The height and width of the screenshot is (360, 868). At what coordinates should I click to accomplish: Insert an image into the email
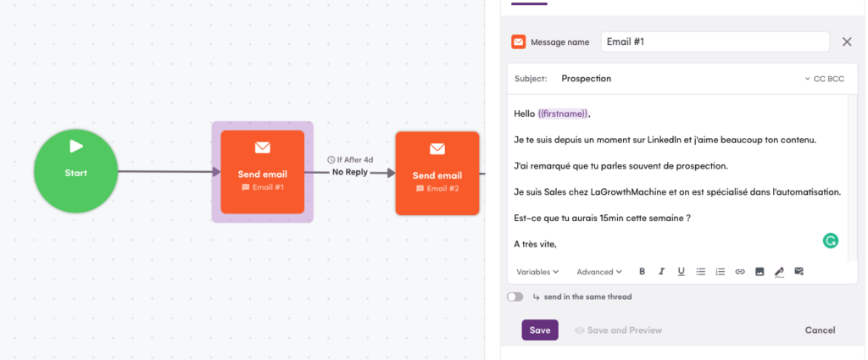[759, 272]
